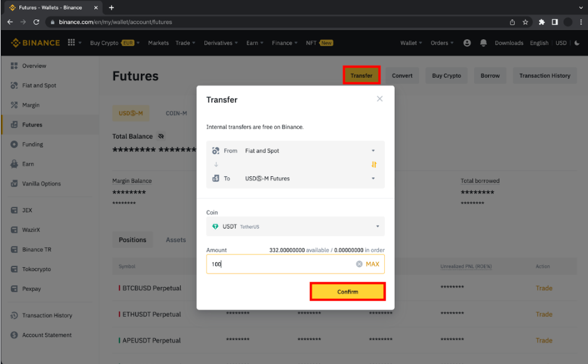
Task: Open the Orders dropdown
Action: 442,43
